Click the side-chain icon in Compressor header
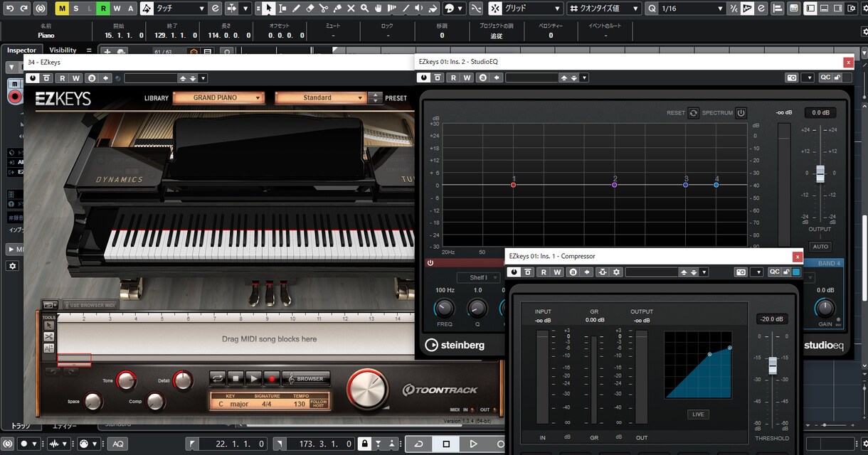The height and width of the screenshot is (455, 868). click(x=603, y=272)
